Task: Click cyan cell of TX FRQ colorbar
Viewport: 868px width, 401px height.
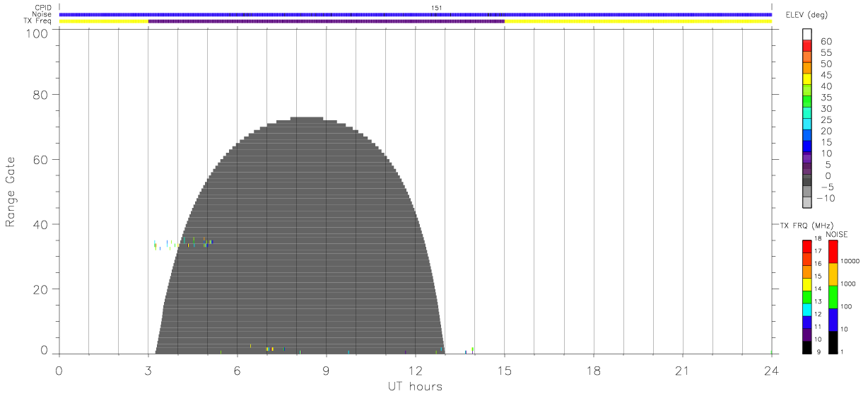Action: click(x=807, y=310)
